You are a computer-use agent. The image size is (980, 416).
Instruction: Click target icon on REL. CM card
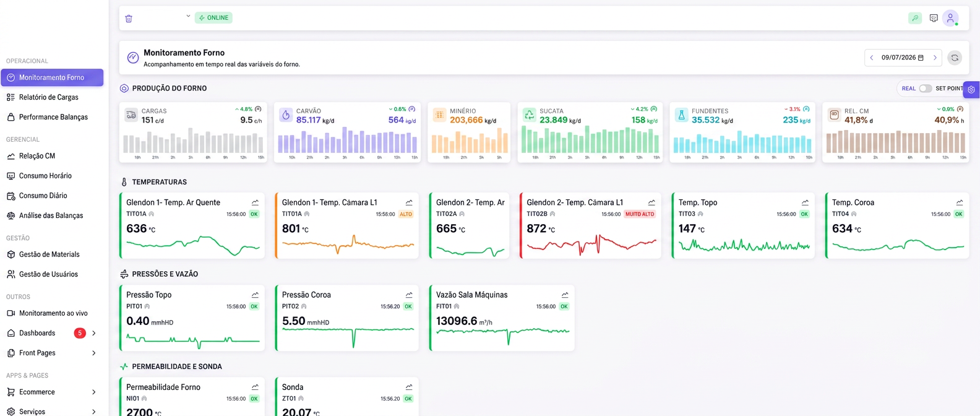[960, 109]
